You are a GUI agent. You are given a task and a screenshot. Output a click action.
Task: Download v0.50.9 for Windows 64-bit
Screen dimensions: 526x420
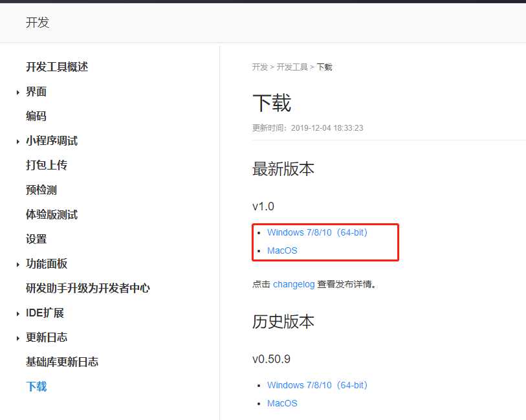click(317, 385)
